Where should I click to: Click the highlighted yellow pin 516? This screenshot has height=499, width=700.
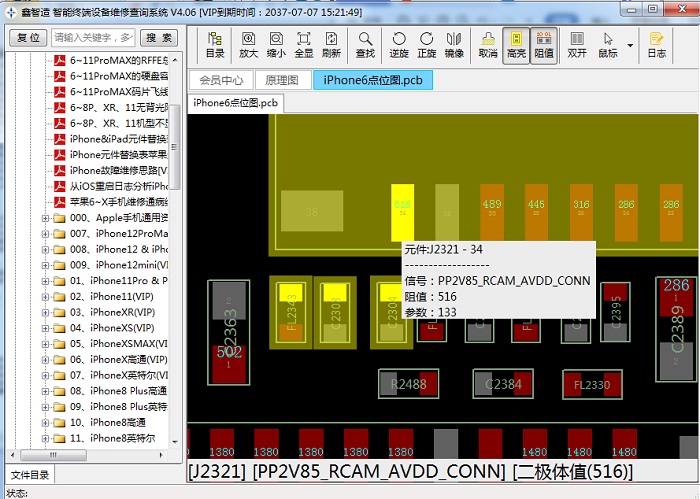click(x=402, y=213)
